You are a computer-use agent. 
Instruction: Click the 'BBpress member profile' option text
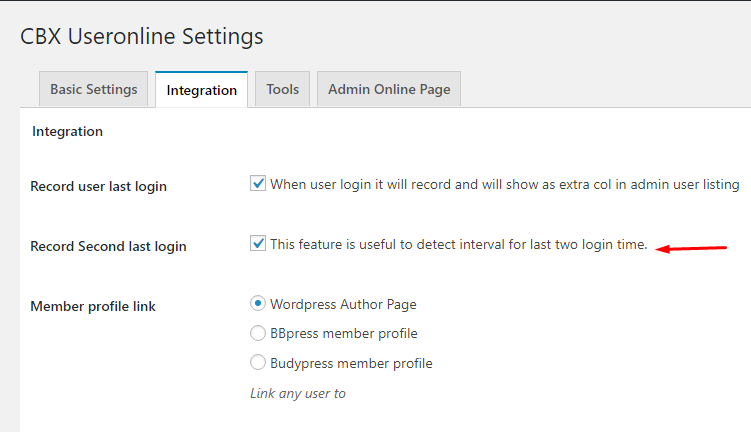[344, 333]
